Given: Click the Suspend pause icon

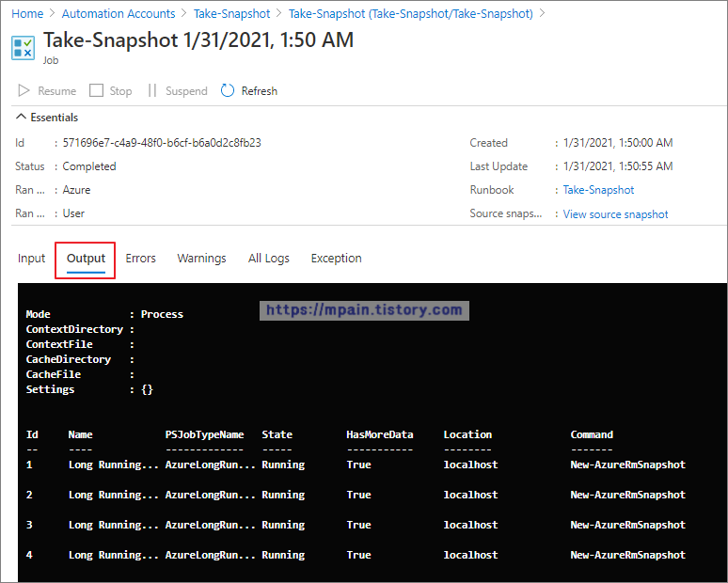Looking at the screenshot, I should 152,90.
